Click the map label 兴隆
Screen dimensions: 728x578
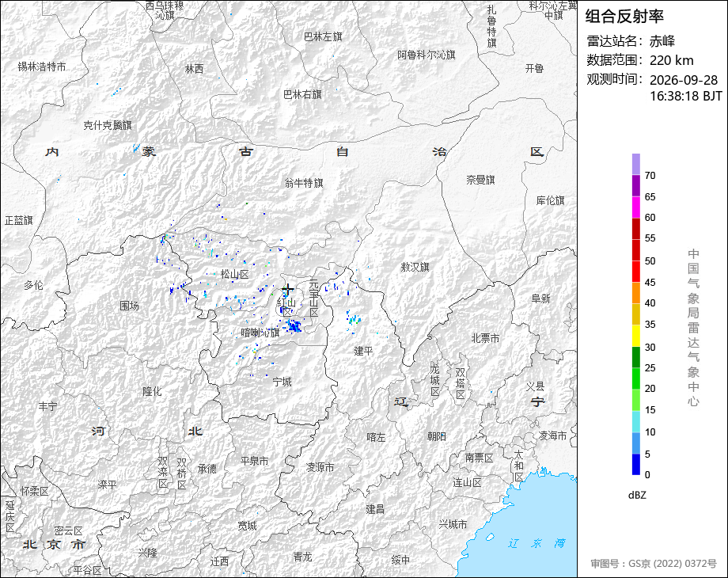(147, 553)
